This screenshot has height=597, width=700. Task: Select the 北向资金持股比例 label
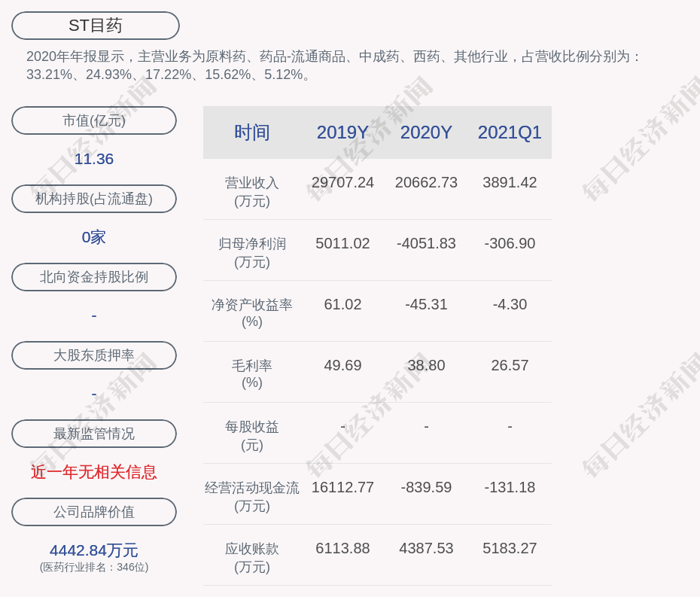tap(94, 277)
